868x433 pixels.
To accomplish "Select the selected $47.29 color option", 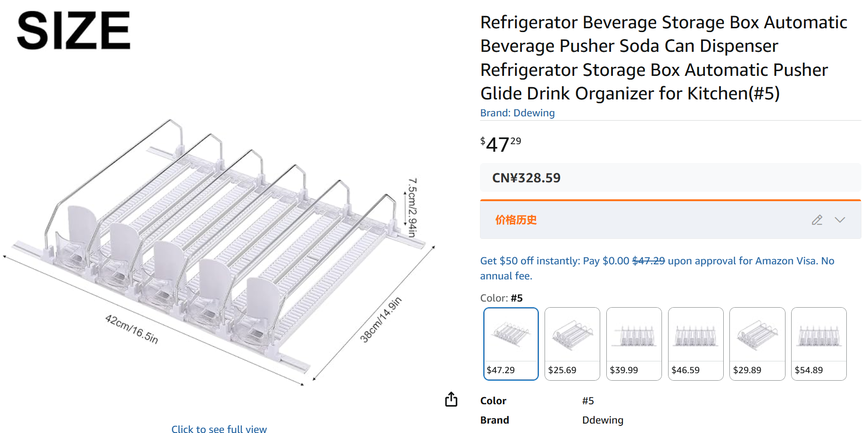I will (x=511, y=343).
